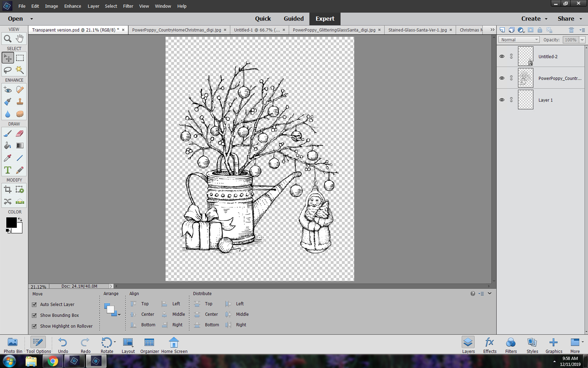Select the Red Eye Removal tool
Viewport: 588px width, 368px height.
8,89
